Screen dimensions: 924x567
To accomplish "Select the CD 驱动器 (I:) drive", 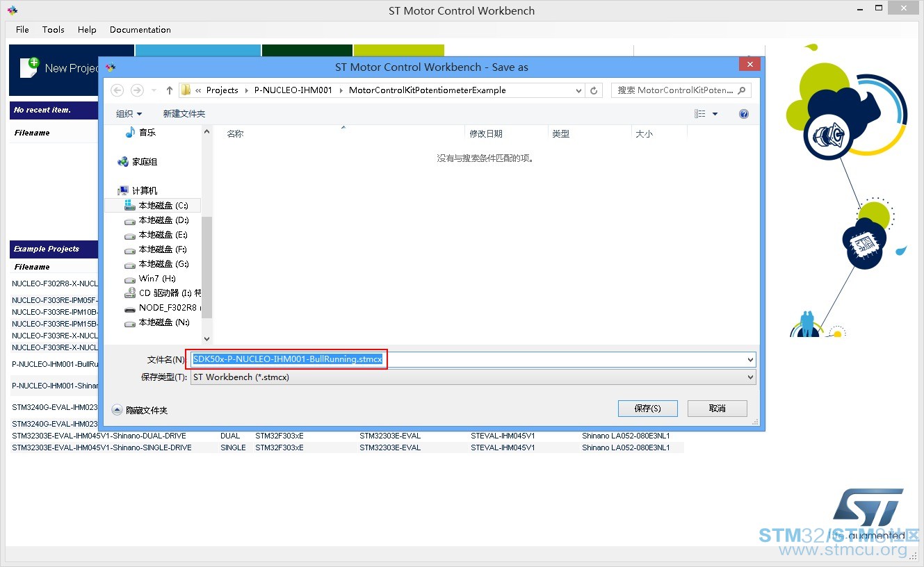I will pyautogui.click(x=163, y=293).
